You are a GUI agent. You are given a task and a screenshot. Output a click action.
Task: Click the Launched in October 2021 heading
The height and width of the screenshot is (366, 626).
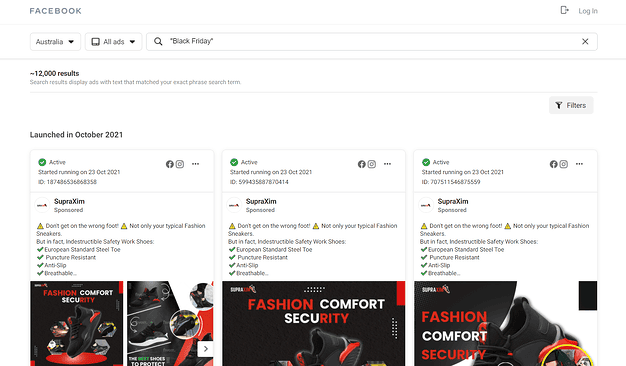click(76, 135)
